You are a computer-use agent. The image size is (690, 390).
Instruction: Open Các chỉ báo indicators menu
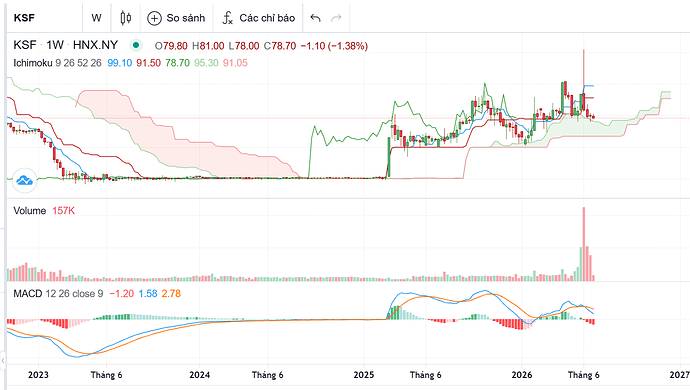258,18
